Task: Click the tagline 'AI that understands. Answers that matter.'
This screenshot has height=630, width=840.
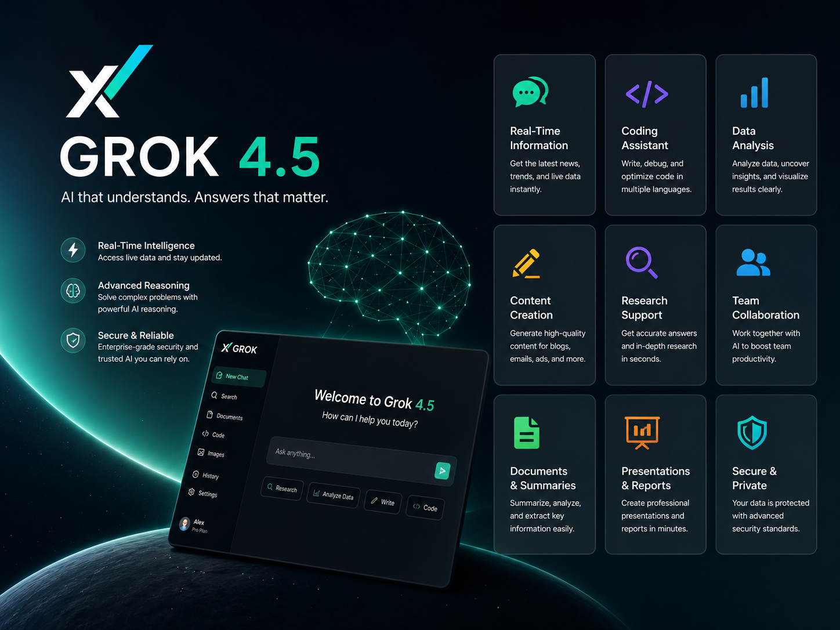Action: point(195,197)
